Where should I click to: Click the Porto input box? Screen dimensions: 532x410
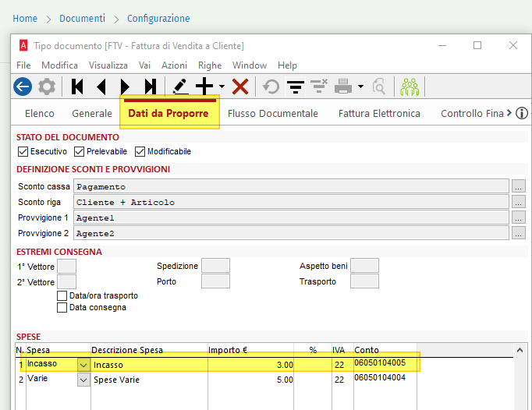215,281
